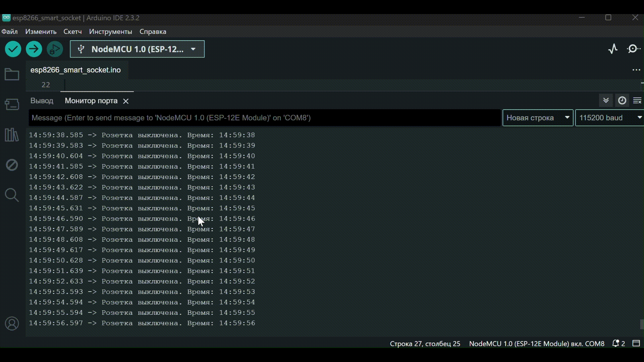
Task: Open the Serial Monitor icon top right
Action: (633, 49)
